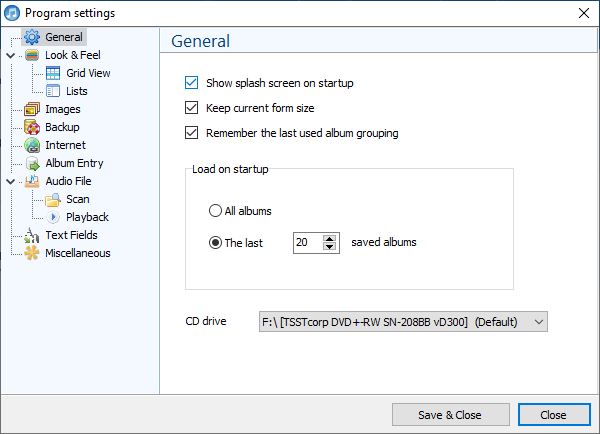Uncheck Keep current form size
This screenshot has width=600, height=434.
coord(191,108)
